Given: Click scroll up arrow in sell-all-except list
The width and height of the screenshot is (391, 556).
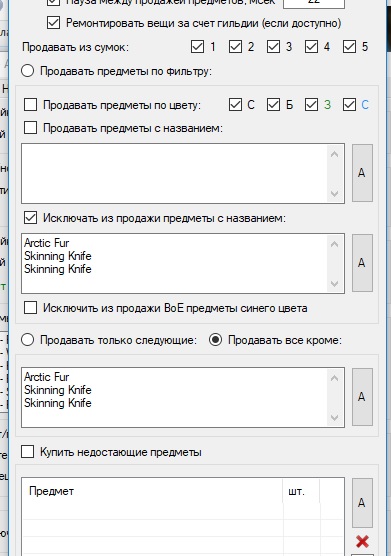Looking at the screenshot, I should tap(334, 378).
